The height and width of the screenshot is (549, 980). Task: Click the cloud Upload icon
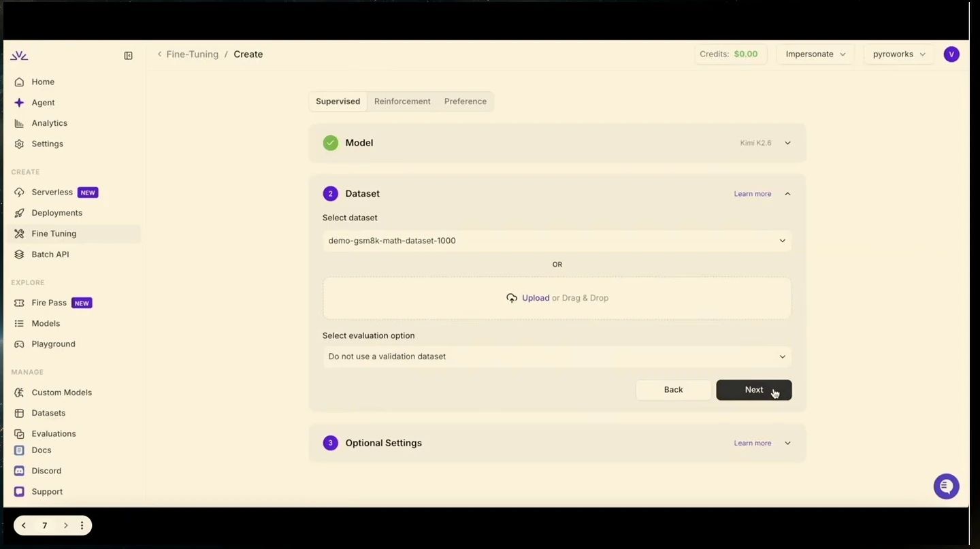click(512, 298)
